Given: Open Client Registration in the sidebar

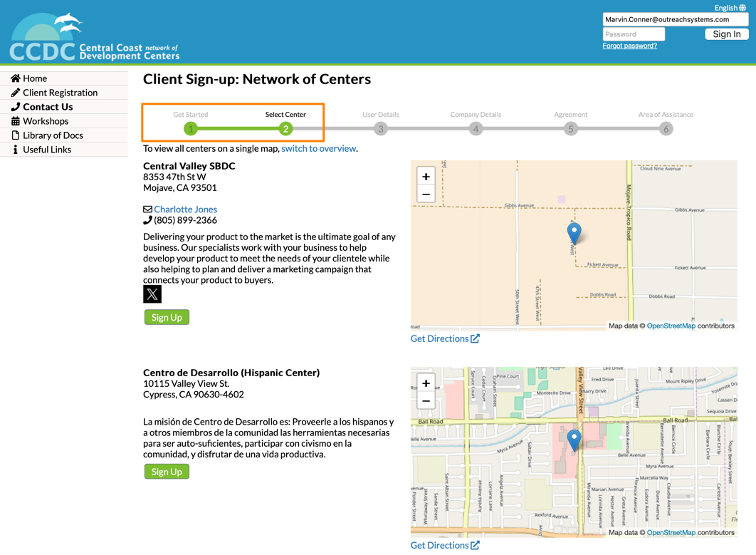Looking at the screenshot, I should (60, 93).
